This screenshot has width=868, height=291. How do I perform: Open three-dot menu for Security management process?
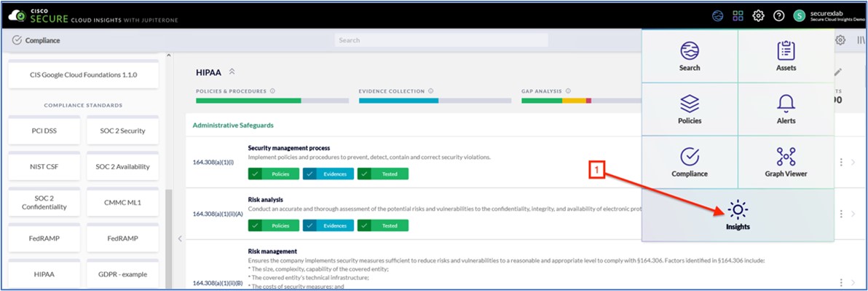click(841, 162)
